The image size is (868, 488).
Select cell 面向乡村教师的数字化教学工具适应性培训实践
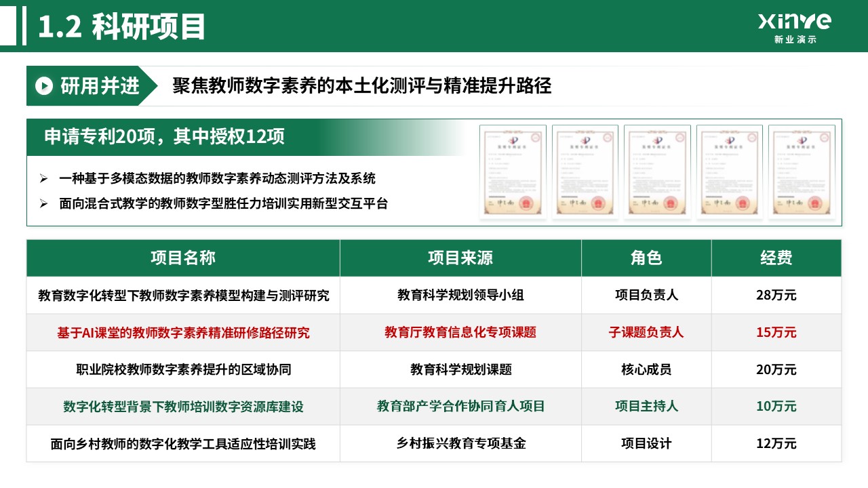coord(183,444)
